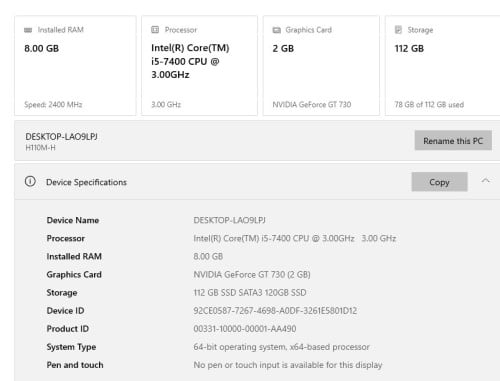Click the Graphics Card icon

pos(277,30)
